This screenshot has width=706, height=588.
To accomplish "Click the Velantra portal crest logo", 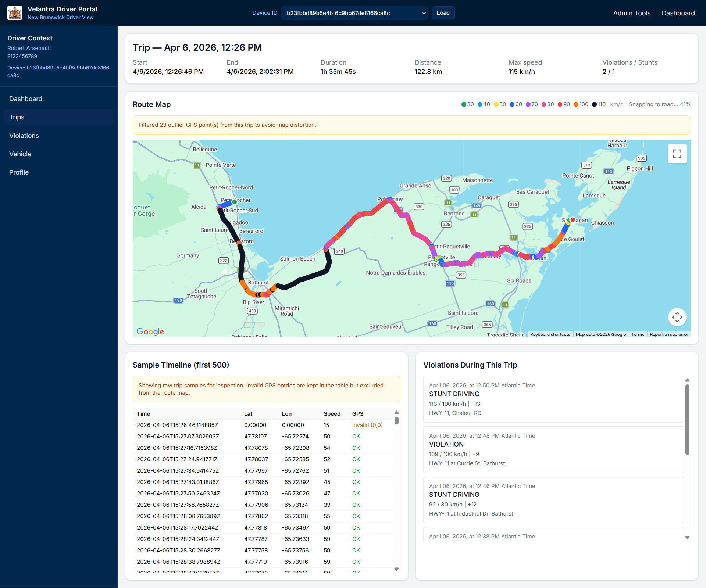I will 15,13.
